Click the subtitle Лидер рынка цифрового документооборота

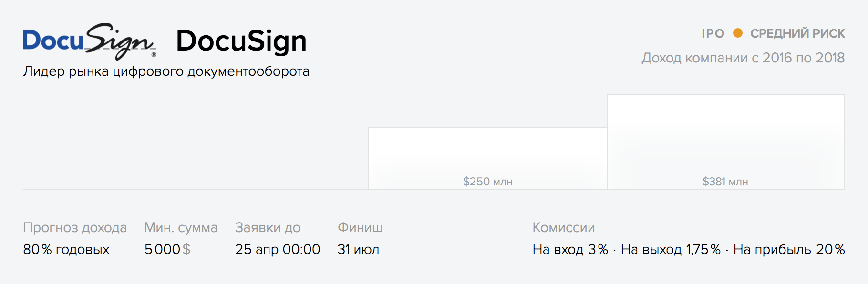166,71
